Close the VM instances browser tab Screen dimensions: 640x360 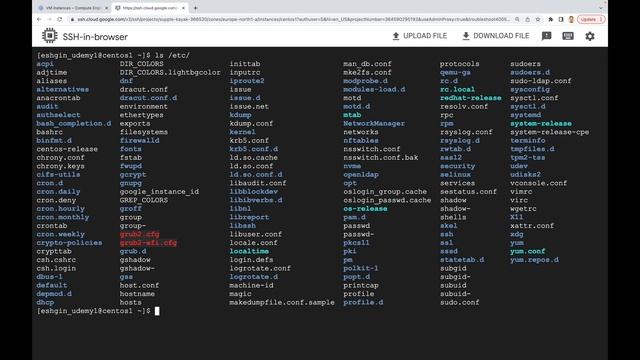pyautogui.click(x=107, y=8)
